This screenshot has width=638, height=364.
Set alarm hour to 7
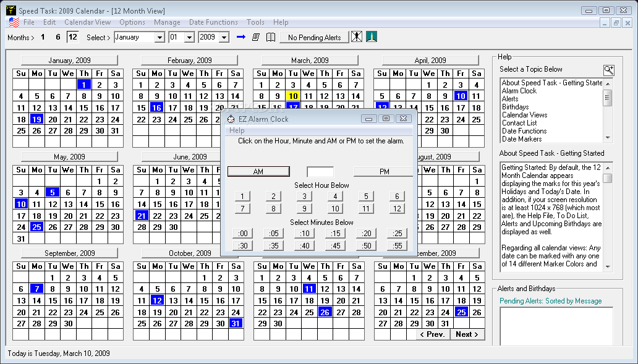point(242,209)
